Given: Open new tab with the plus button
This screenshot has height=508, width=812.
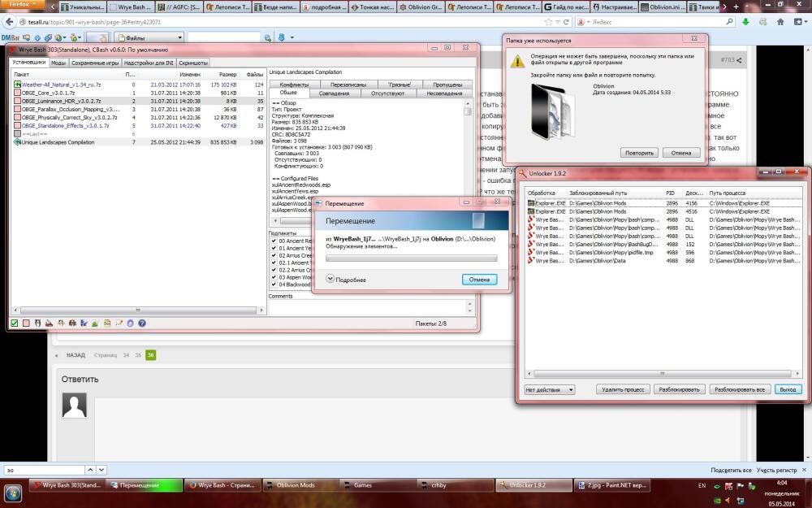Looking at the screenshot, I should 736,7.
